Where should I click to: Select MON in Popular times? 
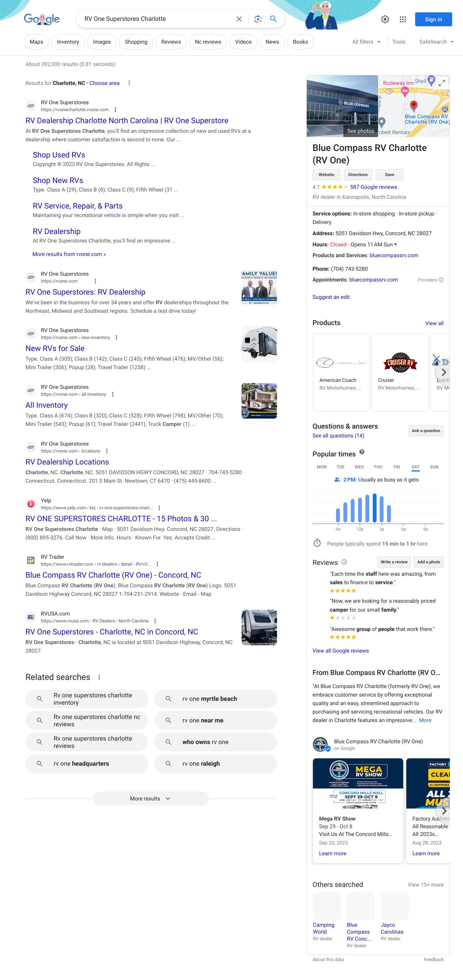coord(321,467)
